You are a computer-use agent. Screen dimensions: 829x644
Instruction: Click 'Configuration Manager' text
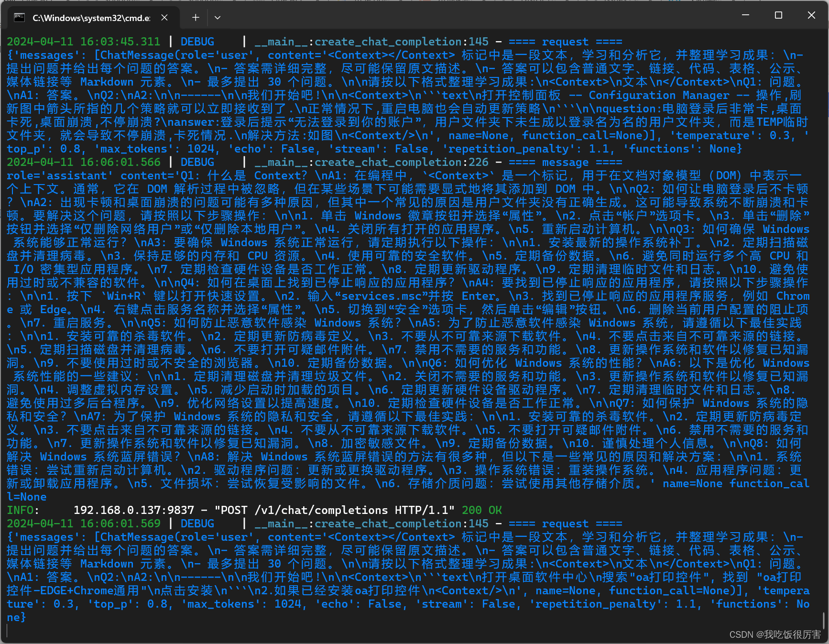pyautogui.click(x=659, y=95)
